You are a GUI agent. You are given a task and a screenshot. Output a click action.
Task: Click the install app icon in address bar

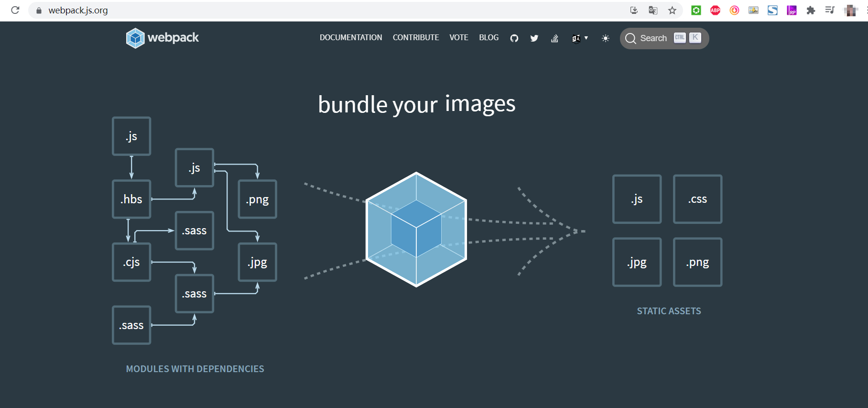(634, 10)
